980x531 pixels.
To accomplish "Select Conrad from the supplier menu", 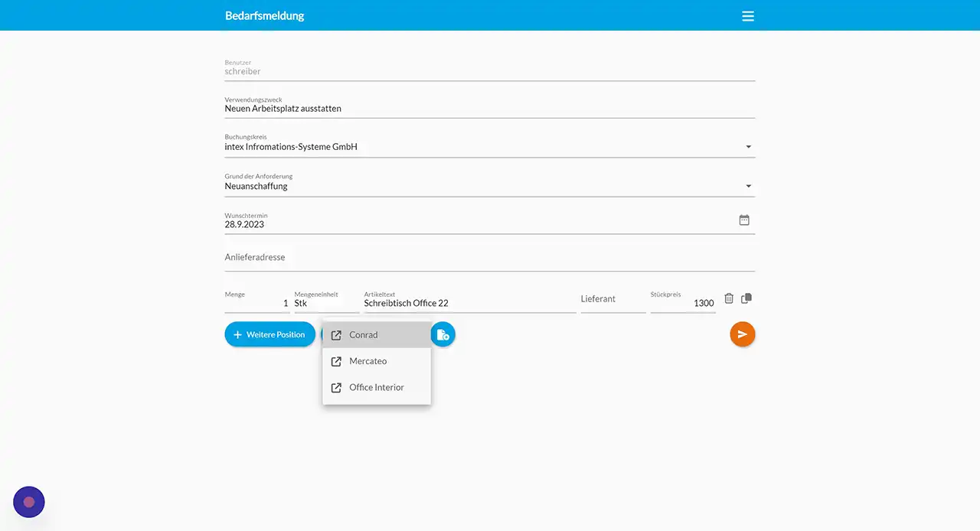I will click(364, 335).
